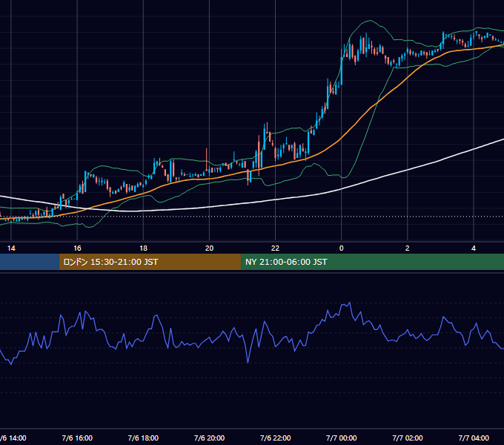The height and width of the screenshot is (445, 504).
Task: Click the hour label 18 on chart axis
Action: (143, 248)
